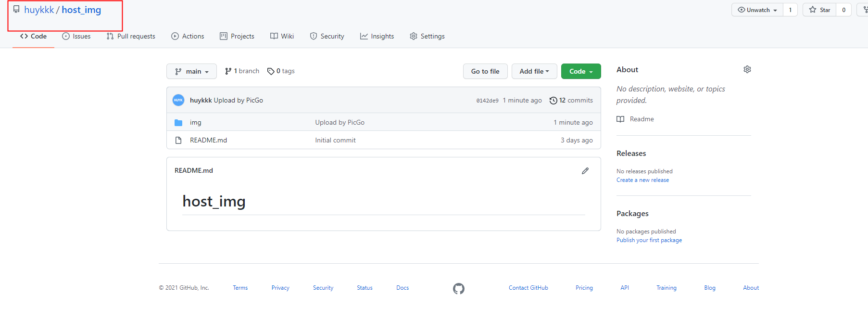Click the star count of 0
This screenshot has height=334, width=868.
point(843,10)
